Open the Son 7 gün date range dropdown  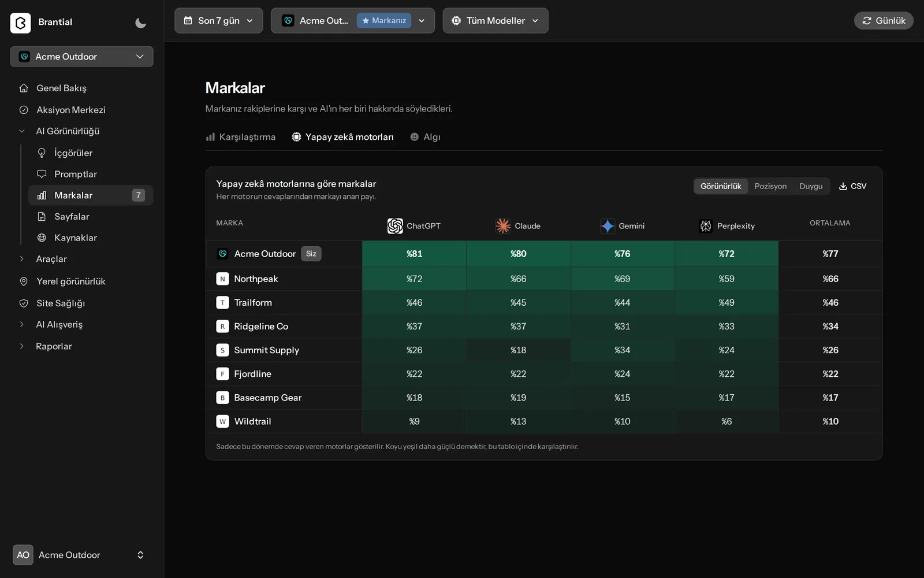click(x=218, y=20)
